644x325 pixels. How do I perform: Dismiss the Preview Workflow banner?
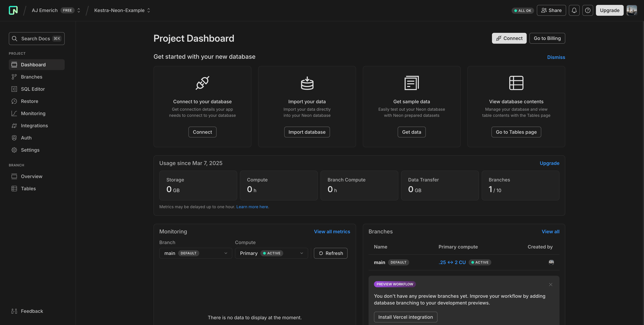coord(551,285)
